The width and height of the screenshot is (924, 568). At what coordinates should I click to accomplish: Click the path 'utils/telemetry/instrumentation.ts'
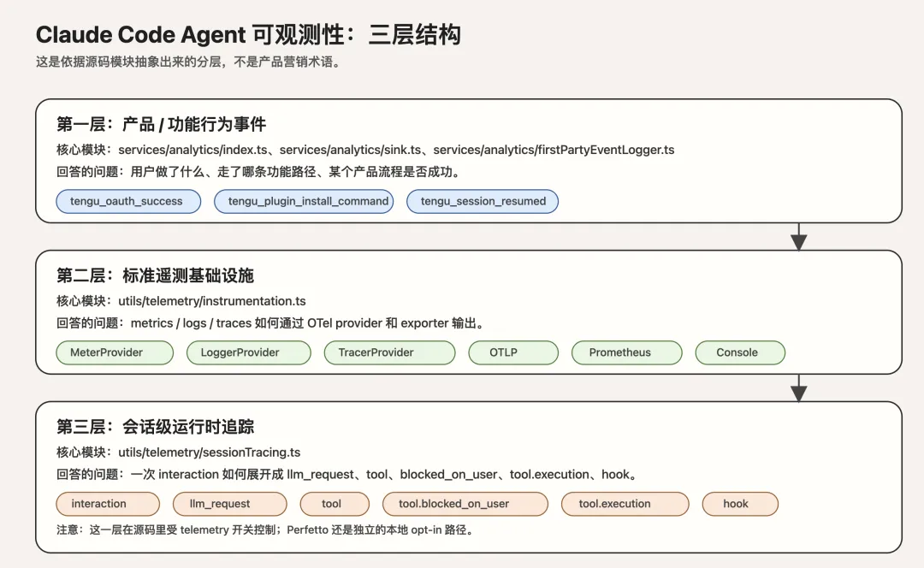click(211, 301)
